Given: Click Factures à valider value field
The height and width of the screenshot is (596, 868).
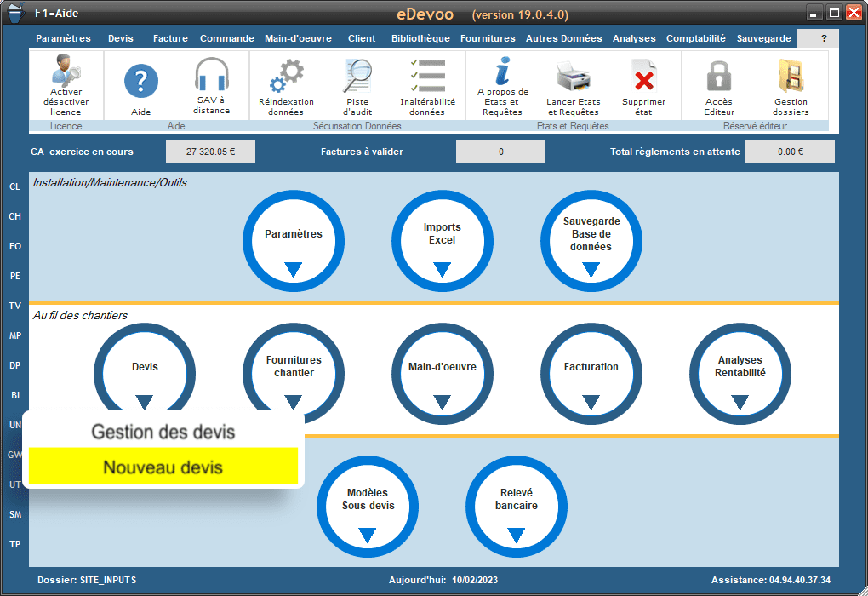Looking at the screenshot, I should tap(500, 152).
